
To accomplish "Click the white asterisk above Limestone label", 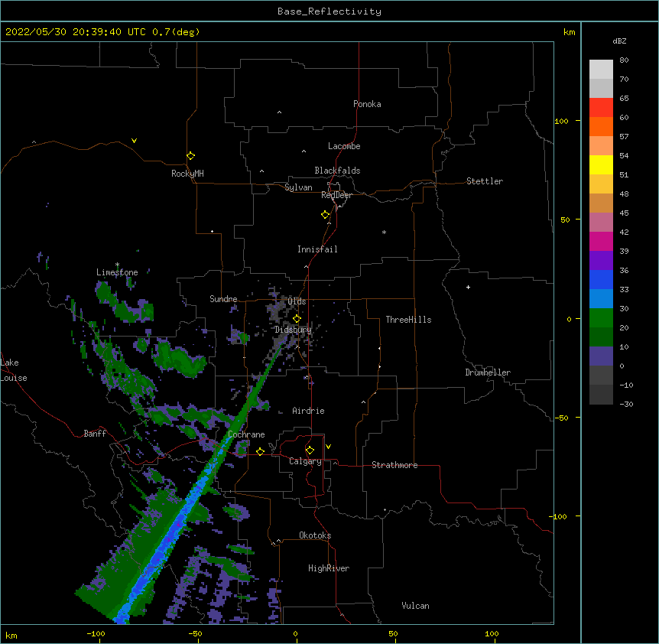I will click(117, 265).
